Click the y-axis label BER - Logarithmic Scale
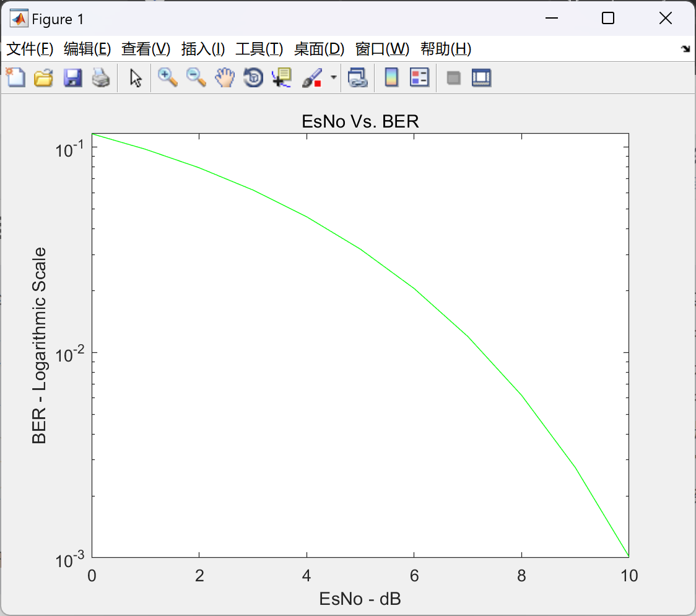696x616 pixels. click(x=39, y=345)
